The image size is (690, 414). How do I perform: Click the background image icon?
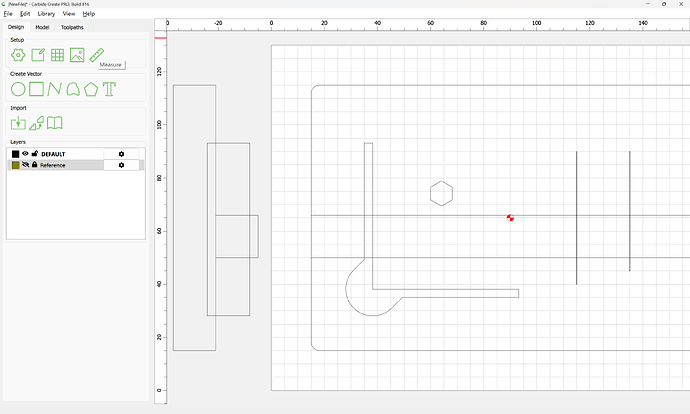pyautogui.click(x=77, y=55)
